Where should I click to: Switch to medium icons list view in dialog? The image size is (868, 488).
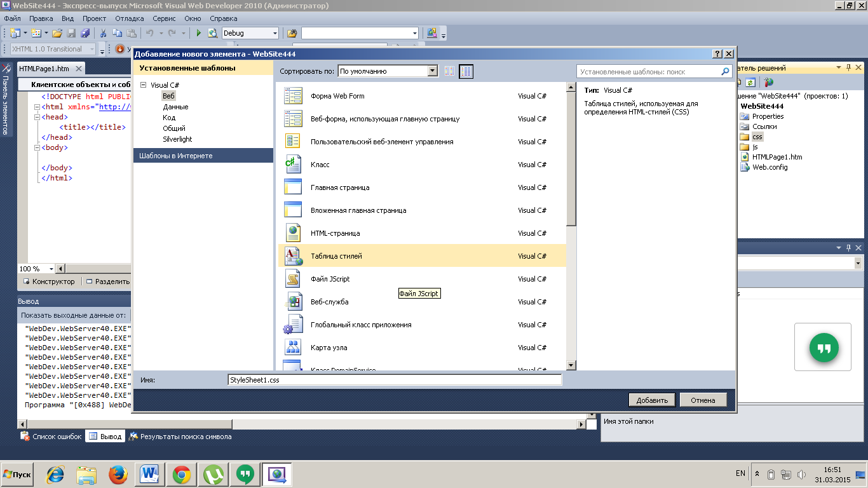466,71
